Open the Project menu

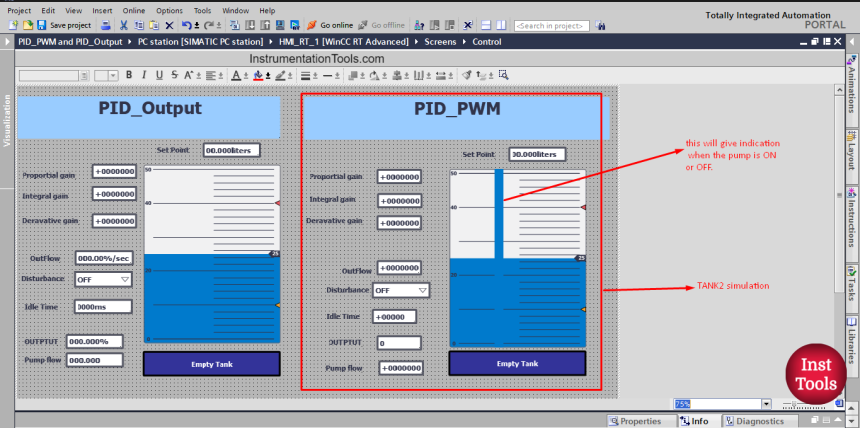click(x=19, y=10)
